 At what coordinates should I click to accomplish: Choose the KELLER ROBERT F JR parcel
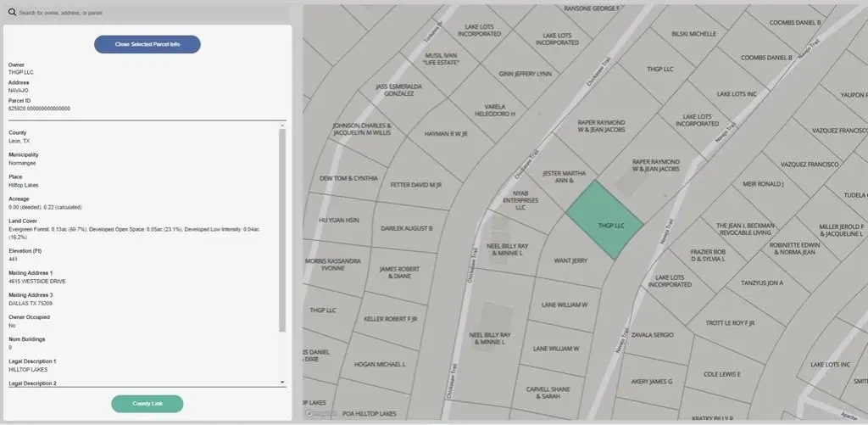[x=391, y=319]
